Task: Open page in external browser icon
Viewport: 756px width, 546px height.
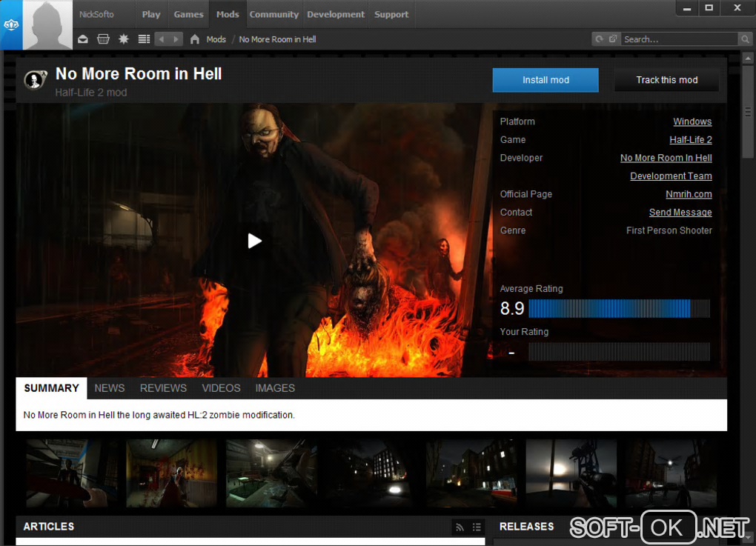Action: (612, 39)
